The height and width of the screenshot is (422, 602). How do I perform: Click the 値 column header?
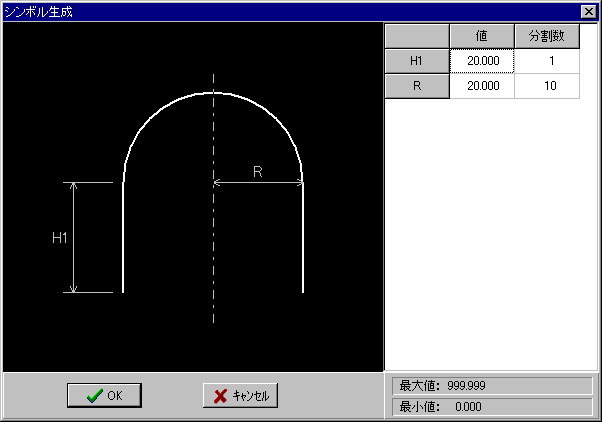point(482,36)
